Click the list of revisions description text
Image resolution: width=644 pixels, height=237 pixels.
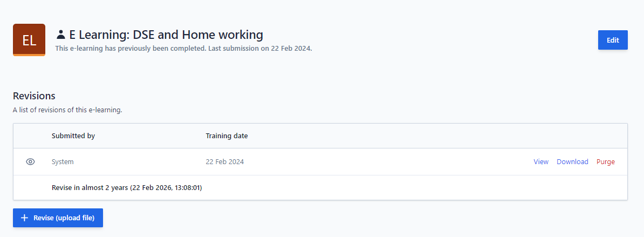click(x=67, y=110)
